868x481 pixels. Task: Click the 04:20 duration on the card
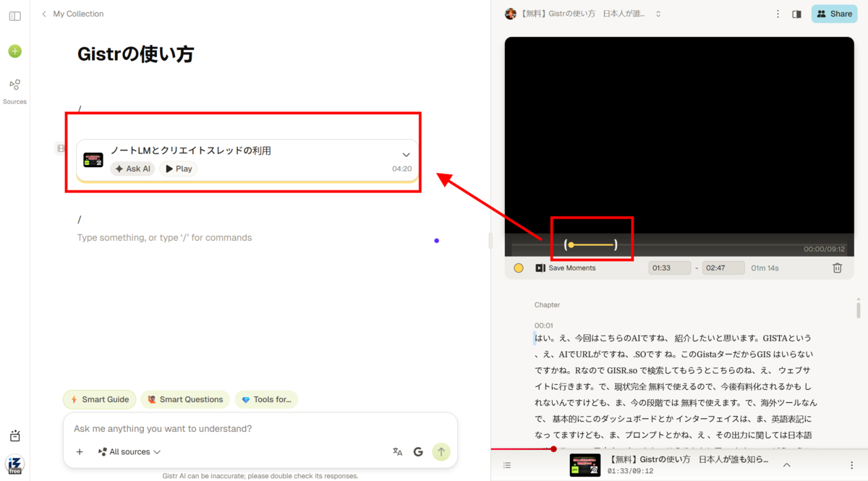[x=401, y=169]
